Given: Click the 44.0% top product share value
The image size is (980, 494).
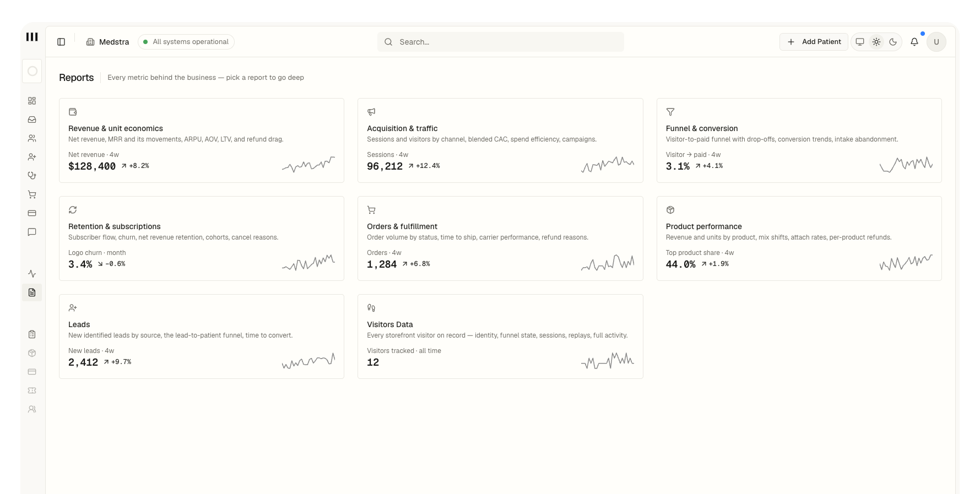Looking at the screenshot, I should 681,264.
